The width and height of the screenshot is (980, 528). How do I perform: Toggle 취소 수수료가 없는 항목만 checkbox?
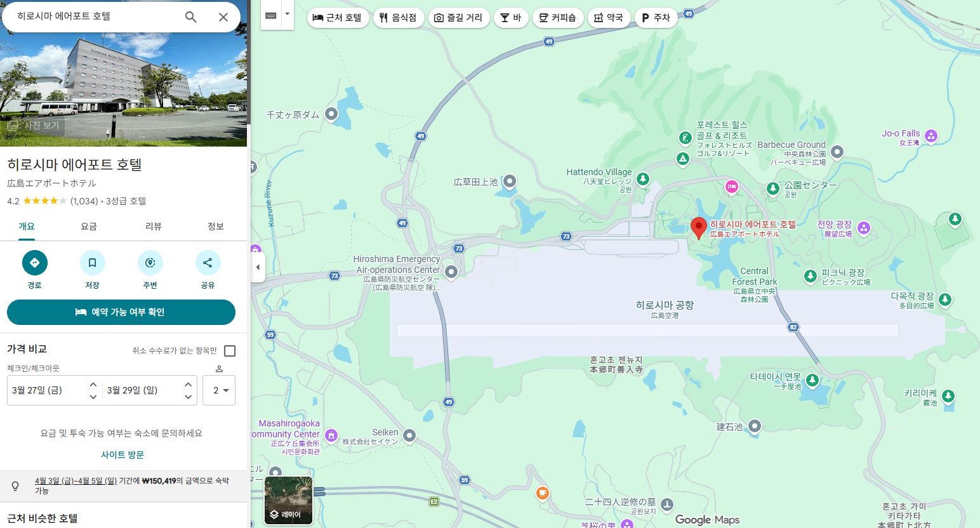(230, 351)
